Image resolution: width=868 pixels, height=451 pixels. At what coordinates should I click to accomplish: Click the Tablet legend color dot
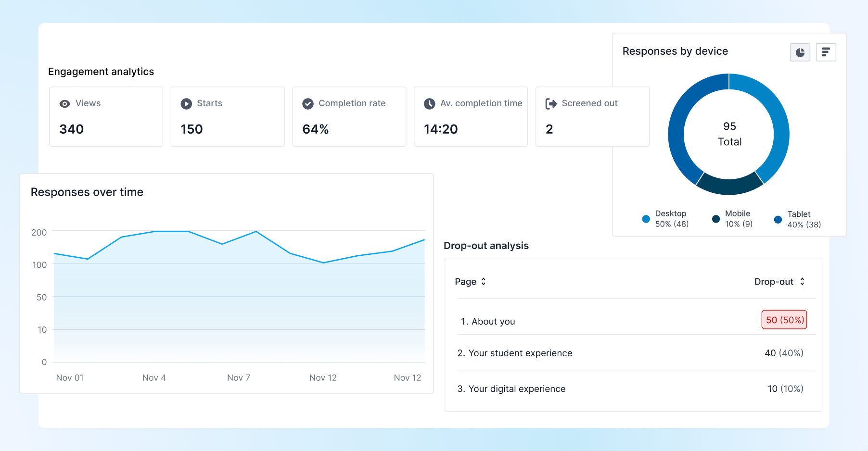click(x=778, y=220)
